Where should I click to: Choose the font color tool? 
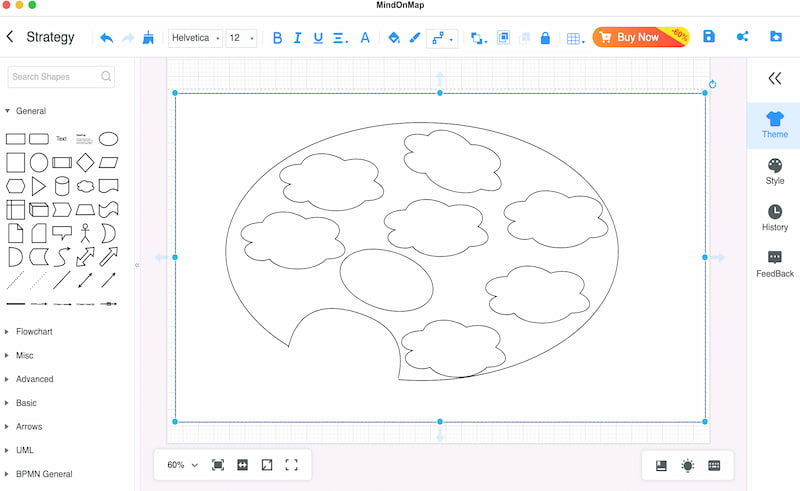pos(365,38)
